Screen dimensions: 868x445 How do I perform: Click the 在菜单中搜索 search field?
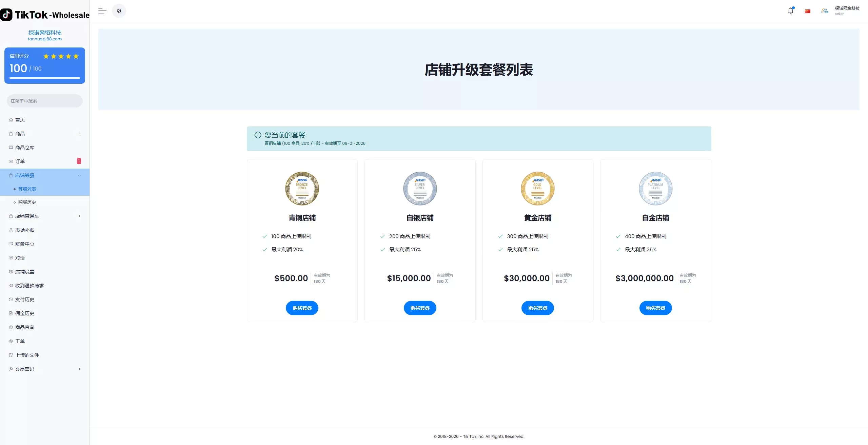45,101
